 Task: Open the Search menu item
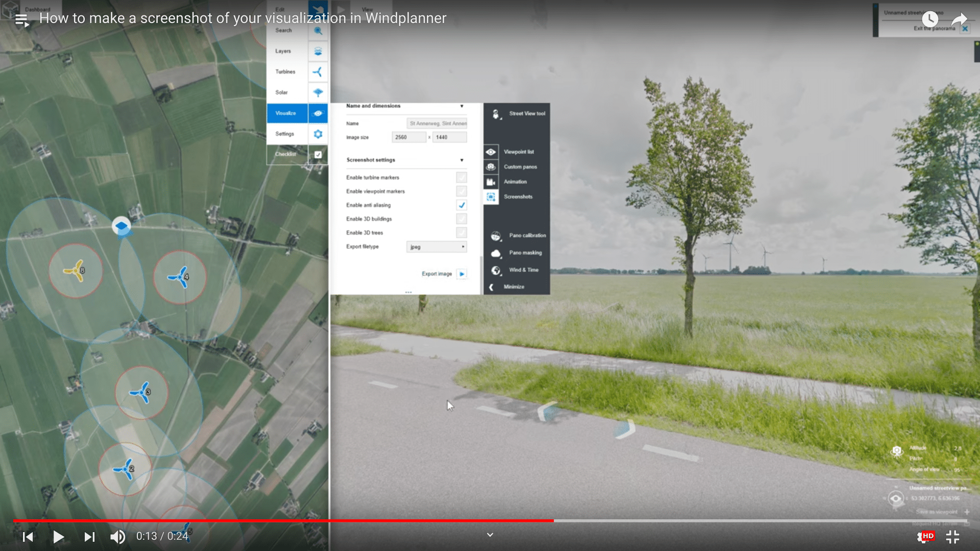tap(288, 31)
